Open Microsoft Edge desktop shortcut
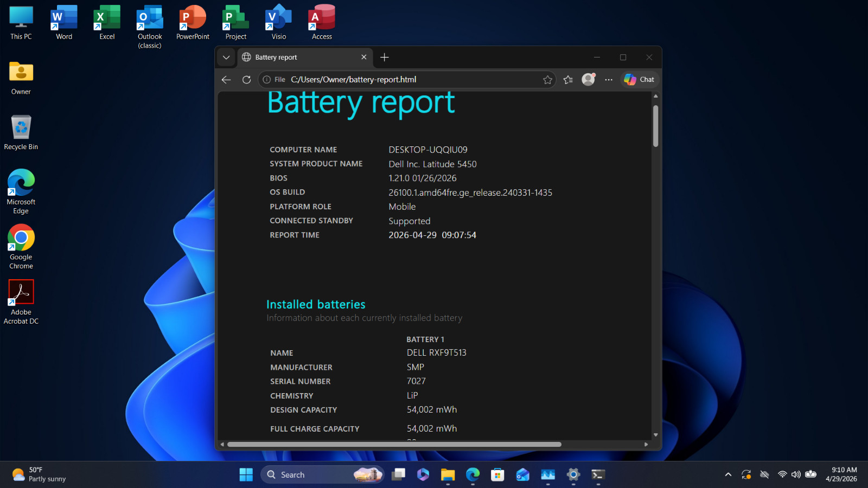The height and width of the screenshot is (488, 868). 21,192
